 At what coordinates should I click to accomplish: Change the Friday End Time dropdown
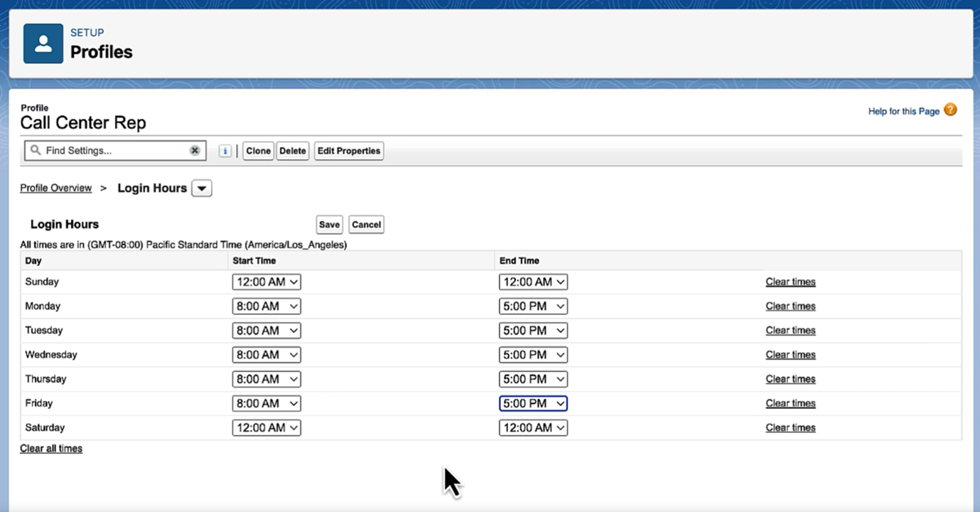click(x=533, y=403)
